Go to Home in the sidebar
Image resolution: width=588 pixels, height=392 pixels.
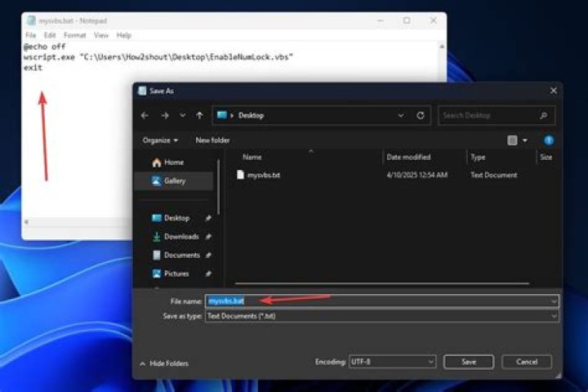coord(173,163)
